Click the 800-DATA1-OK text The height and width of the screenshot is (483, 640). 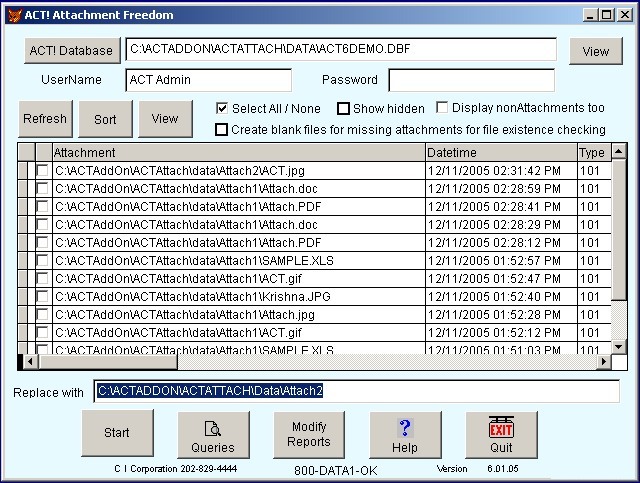(336, 471)
